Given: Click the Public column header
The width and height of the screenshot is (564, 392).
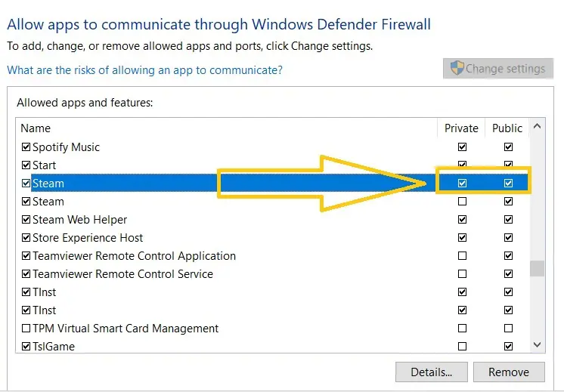Looking at the screenshot, I should 507,128.
